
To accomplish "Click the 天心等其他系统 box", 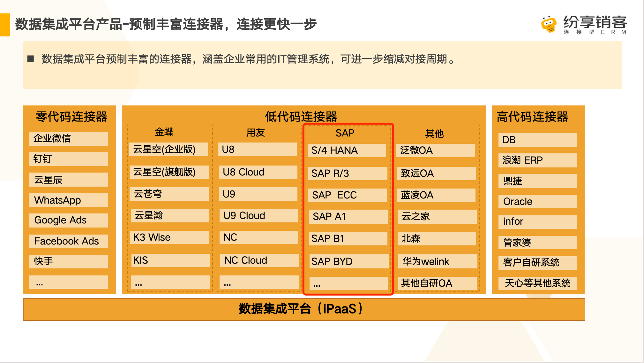I will (x=538, y=283).
